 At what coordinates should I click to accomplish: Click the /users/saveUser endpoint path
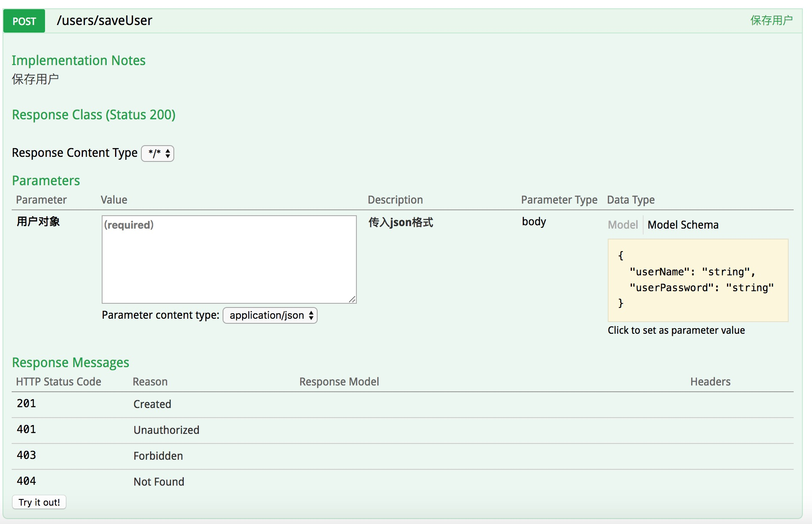coord(105,20)
